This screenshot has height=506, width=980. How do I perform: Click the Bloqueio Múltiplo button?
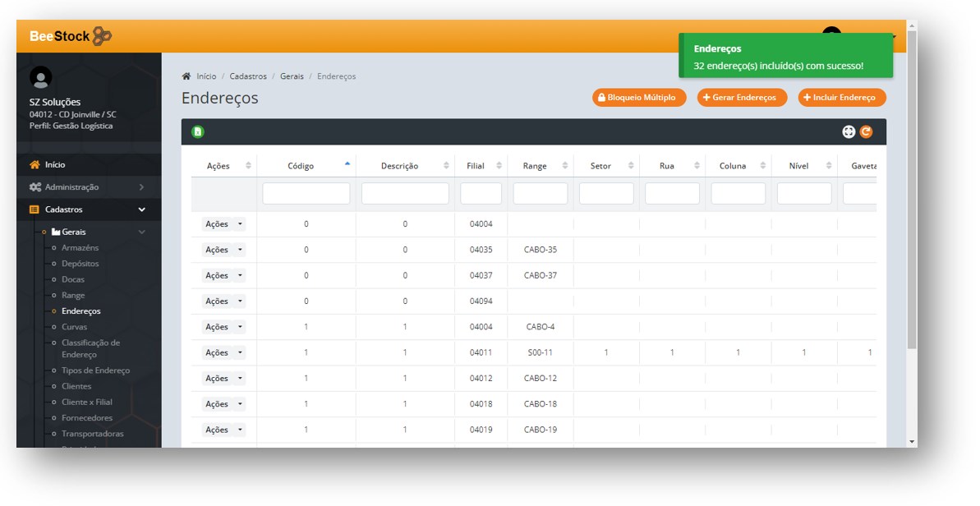click(x=639, y=98)
